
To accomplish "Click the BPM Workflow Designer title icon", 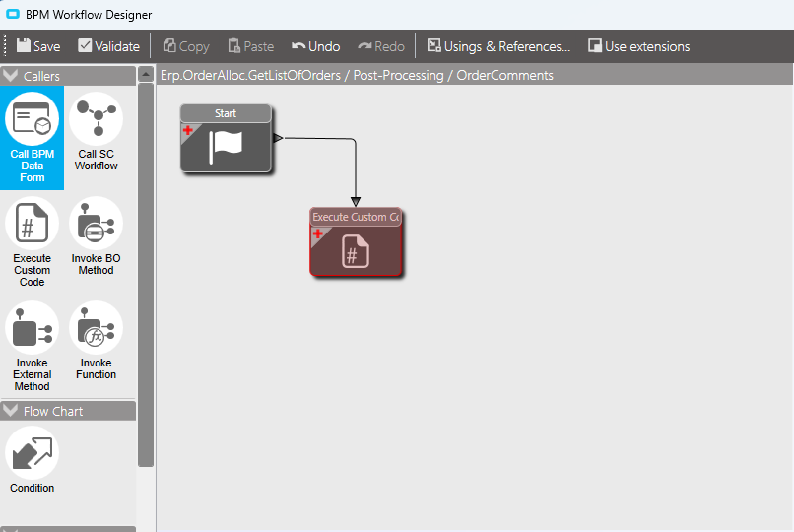I will tap(12, 14).
